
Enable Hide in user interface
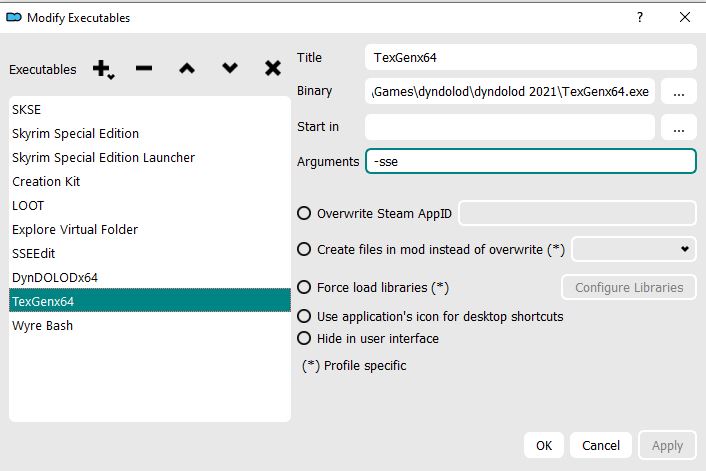coord(305,338)
